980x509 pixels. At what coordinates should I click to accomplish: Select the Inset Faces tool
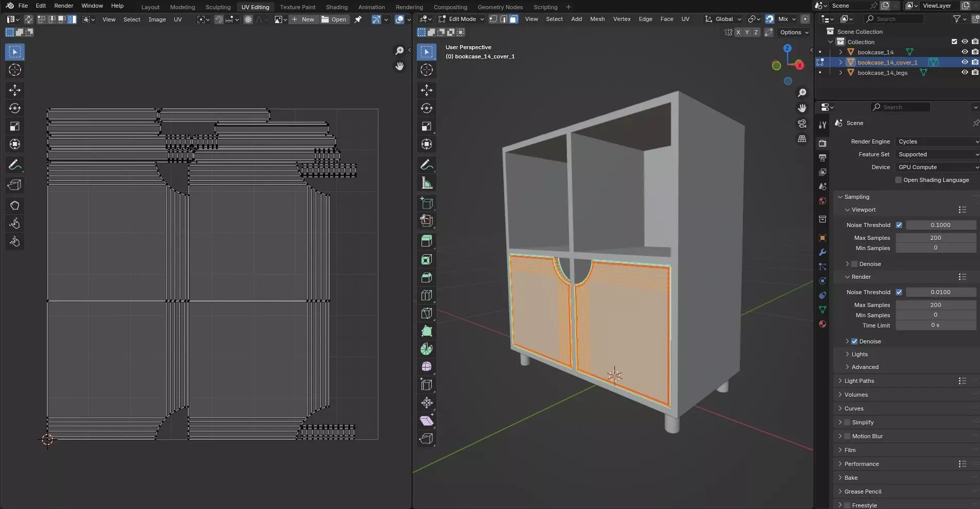click(427, 260)
